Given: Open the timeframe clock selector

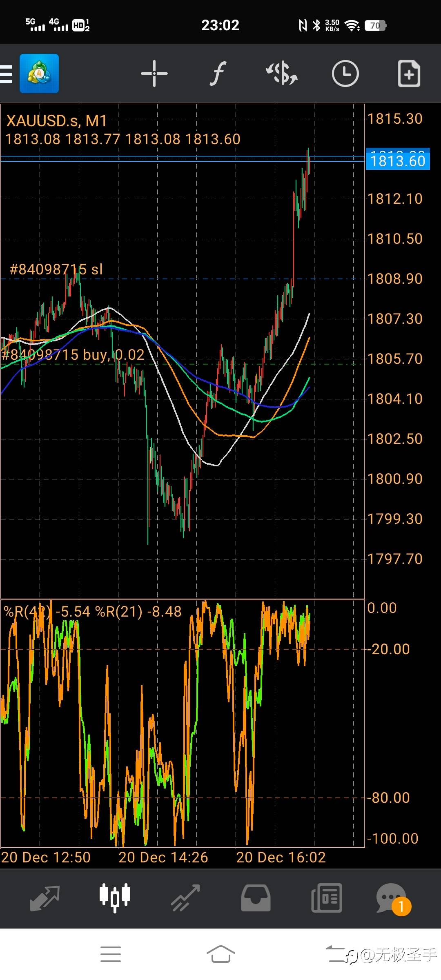Looking at the screenshot, I should (345, 73).
